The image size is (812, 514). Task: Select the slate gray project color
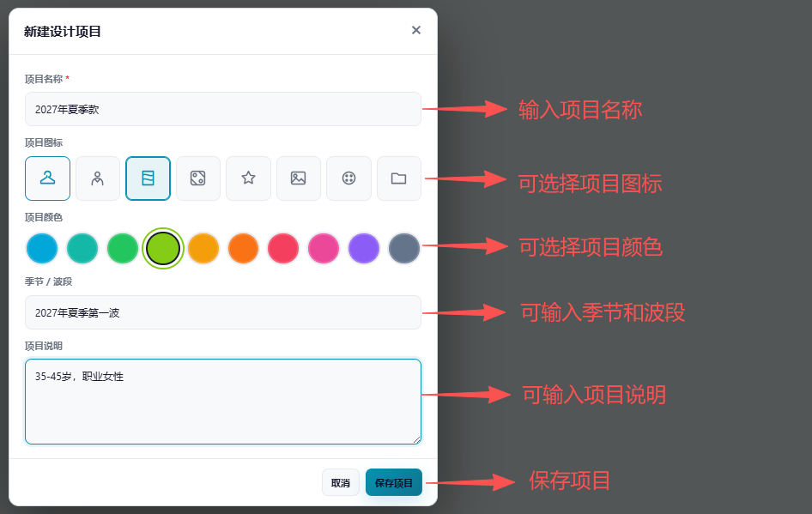pos(404,249)
